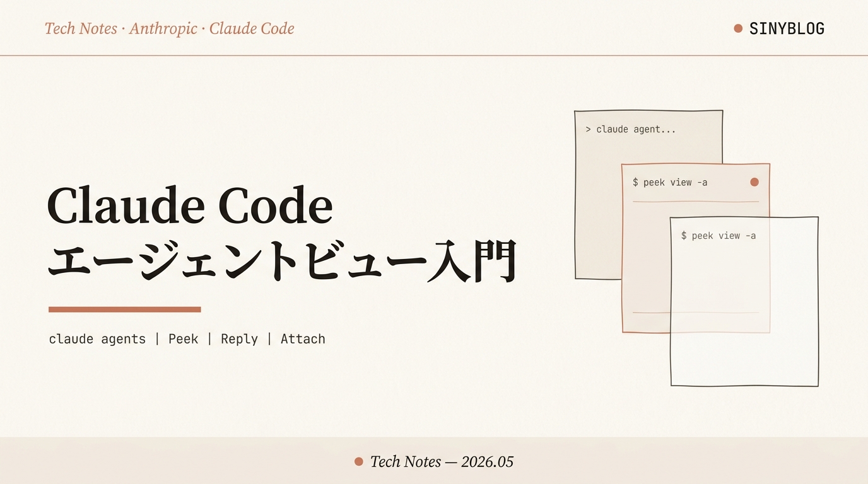The height and width of the screenshot is (484, 868).
Task: Click the word "Attach" in the subtitle
Action: [x=303, y=339]
